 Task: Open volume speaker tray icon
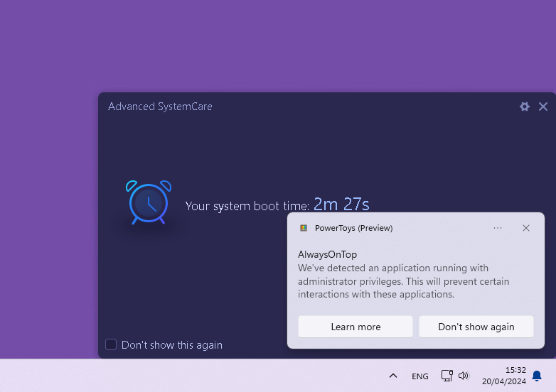(464, 376)
